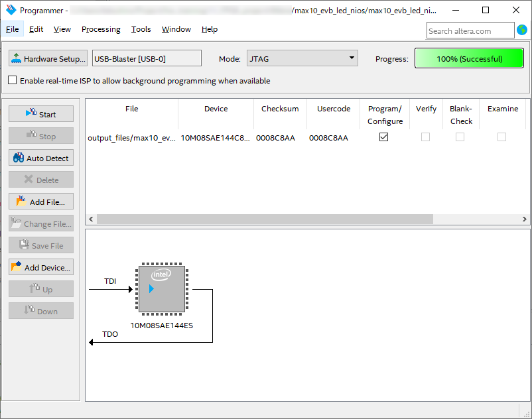This screenshot has height=419, width=532.
Task: Open the Edit menu
Action: point(36,29)
